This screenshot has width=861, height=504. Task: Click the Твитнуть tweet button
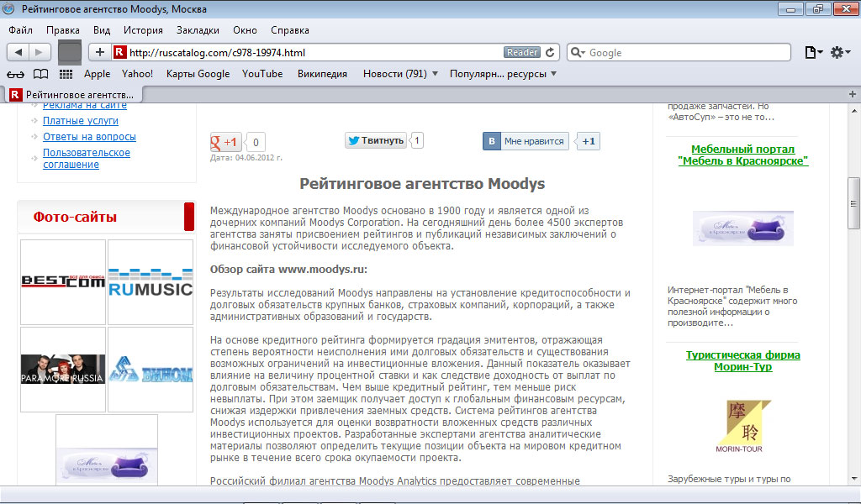376,140
